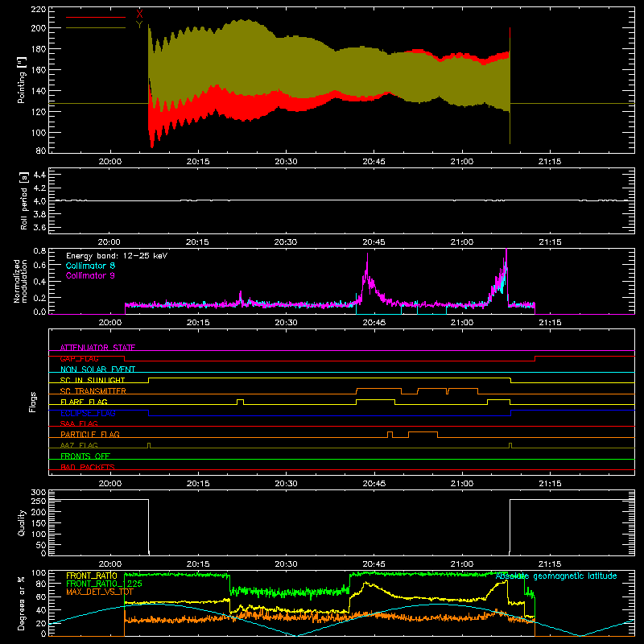644x644 pixels.
Task: Click the 21:00 time label under Roll period panel
Action: point(462,242)
